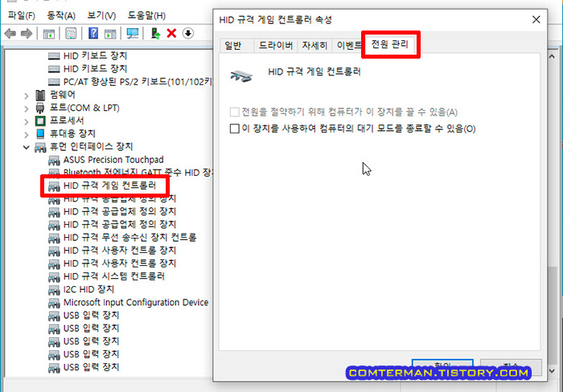The height and width of the screenshot is (392, 563).
Task: Collapse the 휴먼 인터페이스 장치 tree node
Action: (27, 148)
